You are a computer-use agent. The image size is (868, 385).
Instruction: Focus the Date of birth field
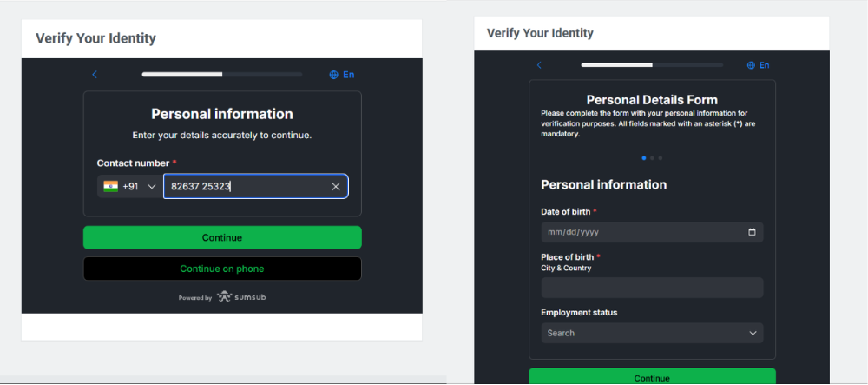coord(642,232)
